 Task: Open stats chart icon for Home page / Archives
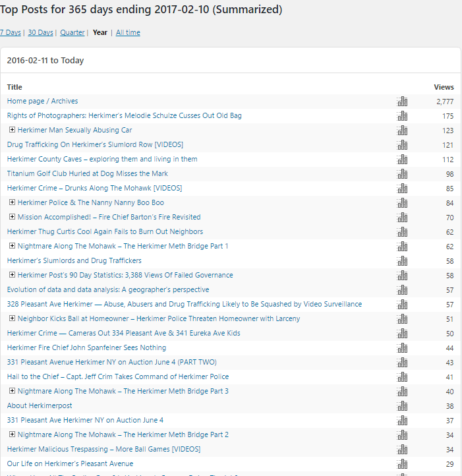402,102
